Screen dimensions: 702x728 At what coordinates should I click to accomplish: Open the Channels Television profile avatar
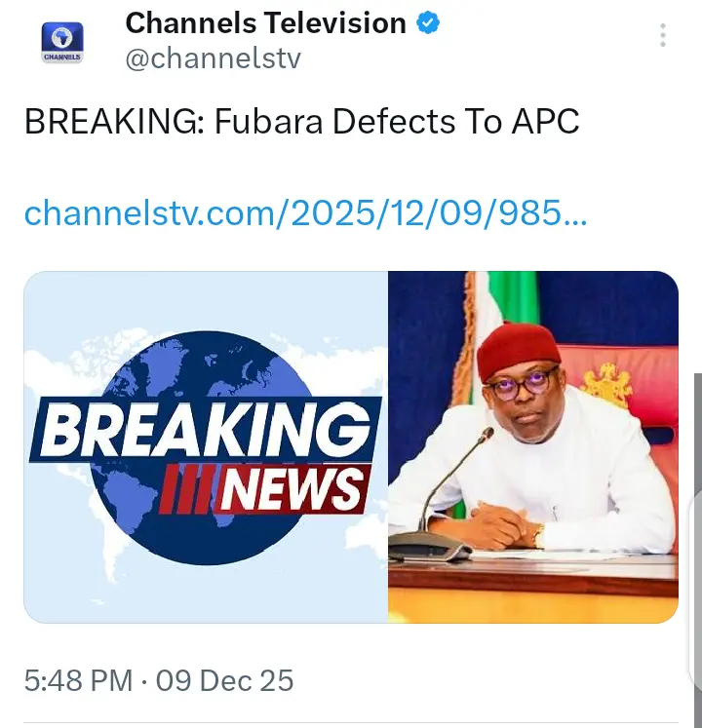[62, 42]
